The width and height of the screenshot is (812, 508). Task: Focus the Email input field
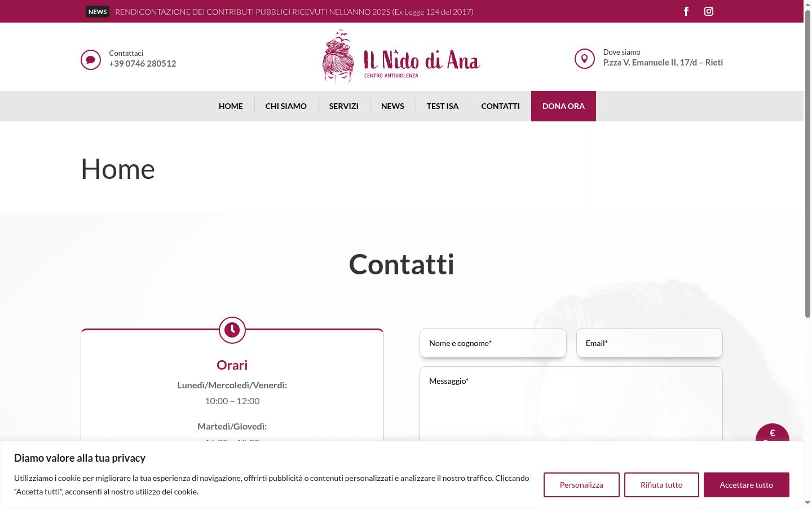click(650, 343)
